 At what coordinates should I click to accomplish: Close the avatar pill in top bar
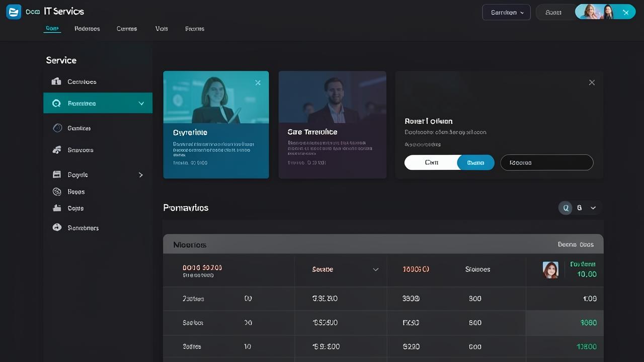(626, 13)
